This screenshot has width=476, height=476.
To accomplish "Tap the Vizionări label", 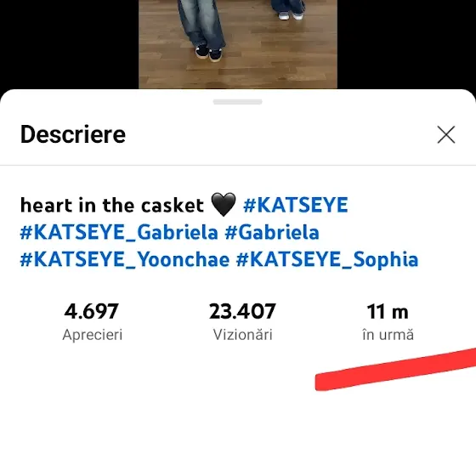I will click(x=242, y=335).
